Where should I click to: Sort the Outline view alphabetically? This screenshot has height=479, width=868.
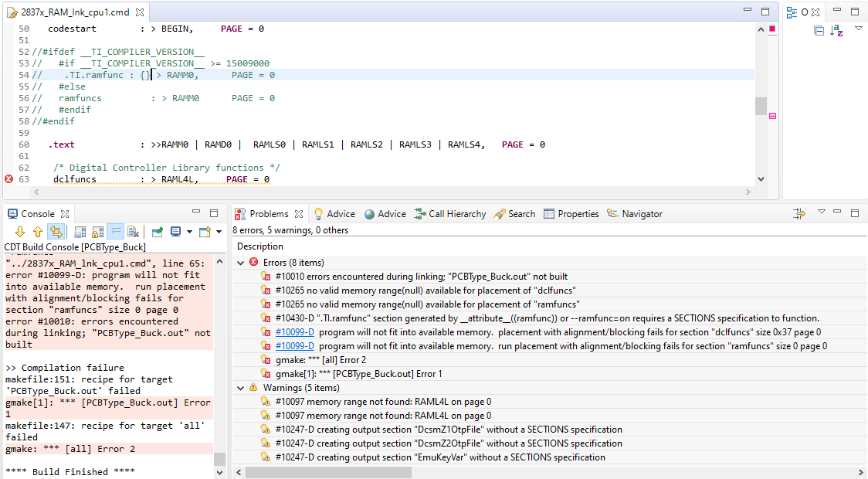tap(836, 31)
